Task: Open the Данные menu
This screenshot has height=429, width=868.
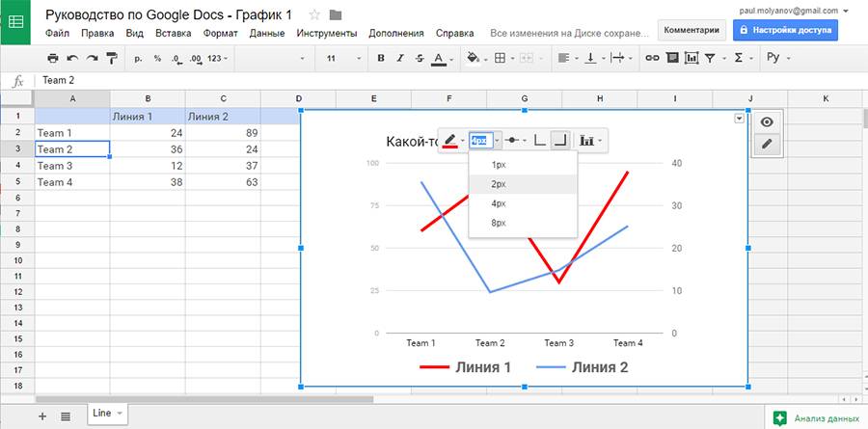Action: 267,33
